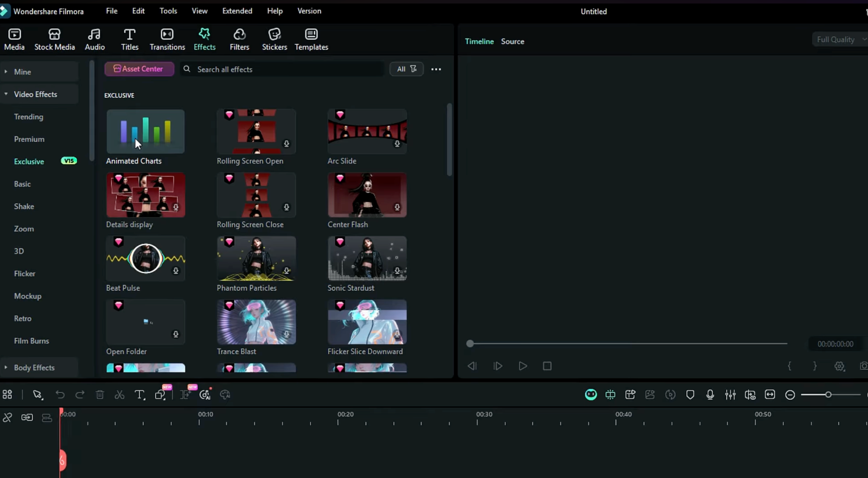This screenshot has height=478, width=868.
Task: Open the Record Voiceover microphone tool
Action: [710, 394]
